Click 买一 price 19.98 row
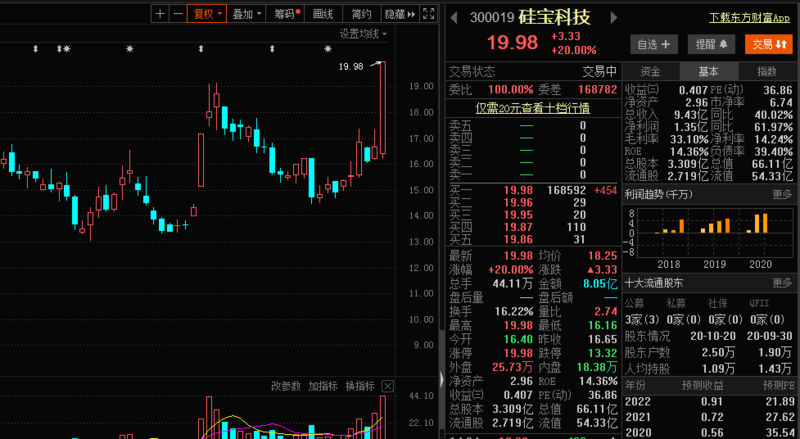This screenshot has height=439, width=800. 533,190
